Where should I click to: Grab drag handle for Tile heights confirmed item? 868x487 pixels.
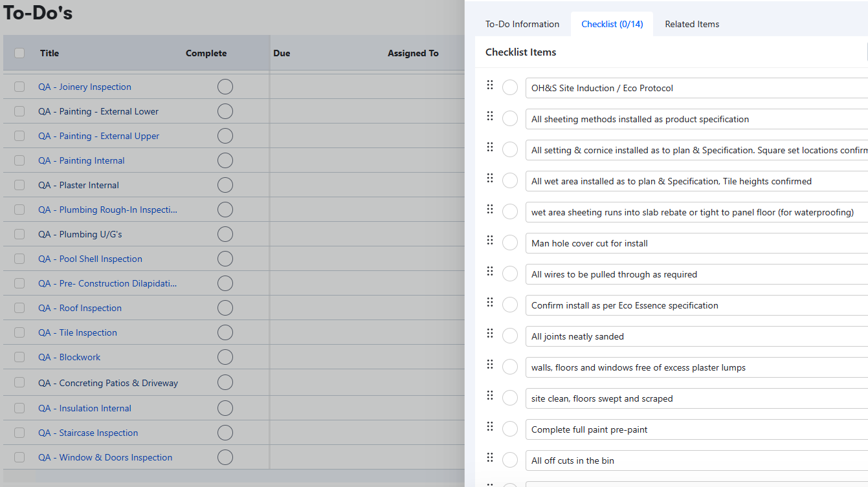[490, 178]
